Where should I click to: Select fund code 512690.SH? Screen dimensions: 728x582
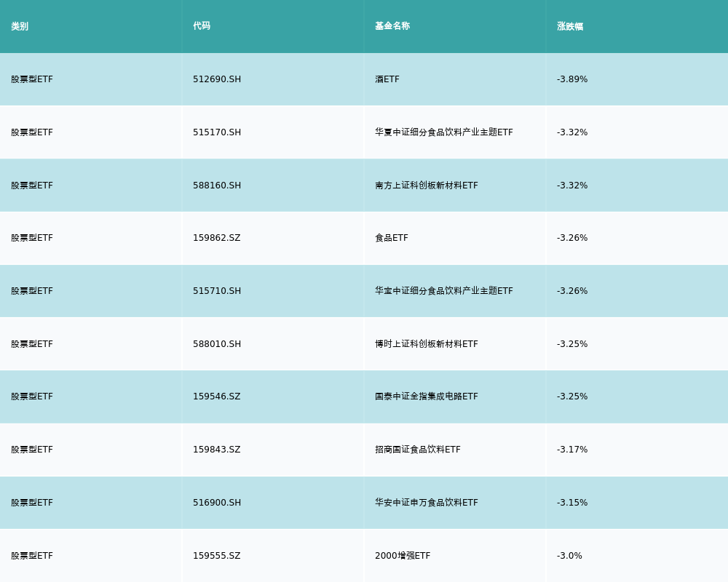coord(217,79)
